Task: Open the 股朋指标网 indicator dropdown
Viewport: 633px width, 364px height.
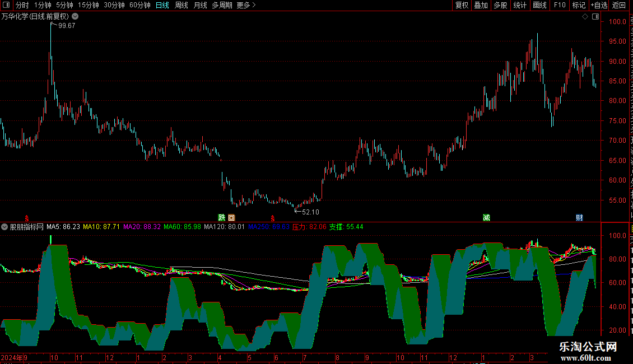Action: (x=4, y=227)
